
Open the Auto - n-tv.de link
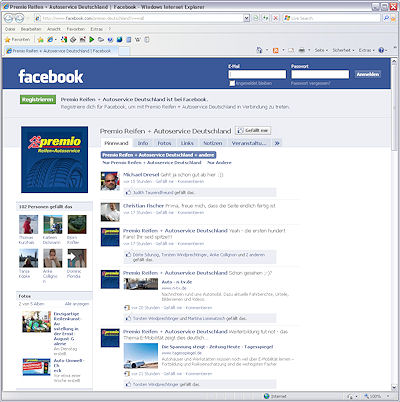pos(177,282)
